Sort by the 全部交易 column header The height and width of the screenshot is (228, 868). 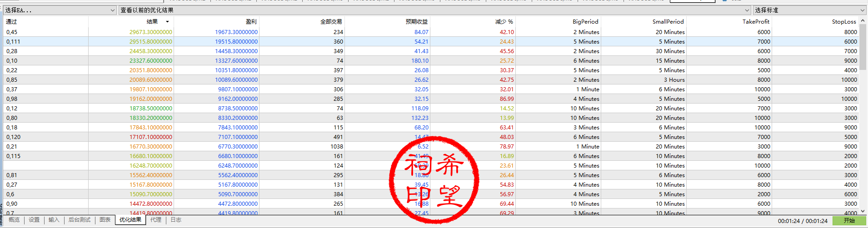click(x=331, y=22)
